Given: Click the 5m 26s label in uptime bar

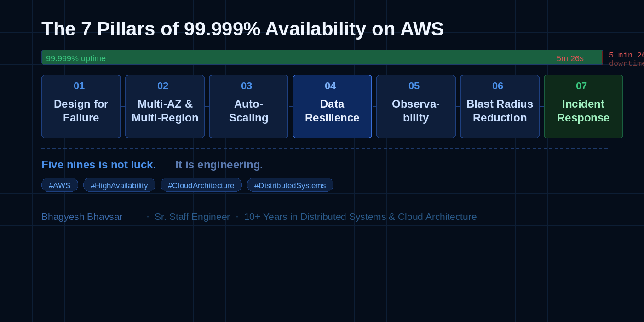Looking at the screenshot, I should click(x=570, y=58).
